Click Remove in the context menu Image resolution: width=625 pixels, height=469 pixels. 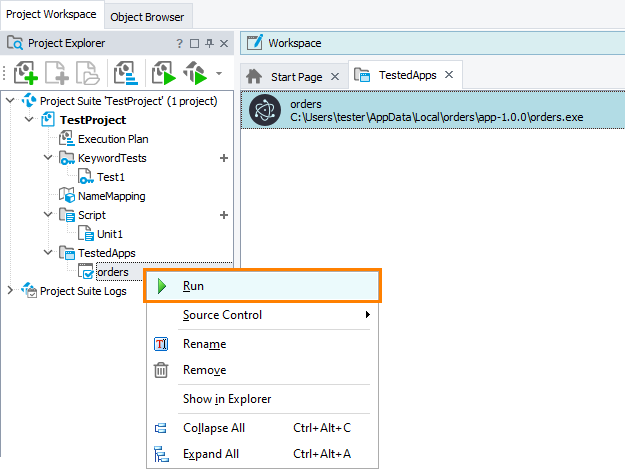coord(204,370)
